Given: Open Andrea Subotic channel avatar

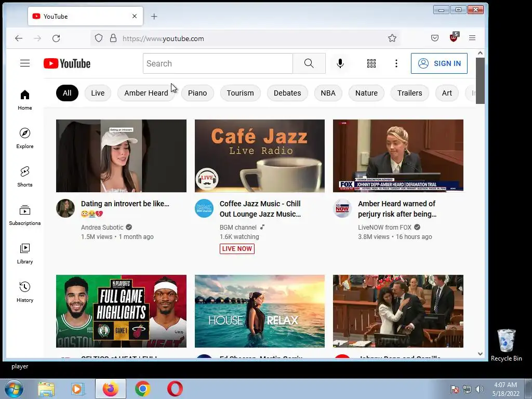Looking at the screenshot, I should 65,208.
